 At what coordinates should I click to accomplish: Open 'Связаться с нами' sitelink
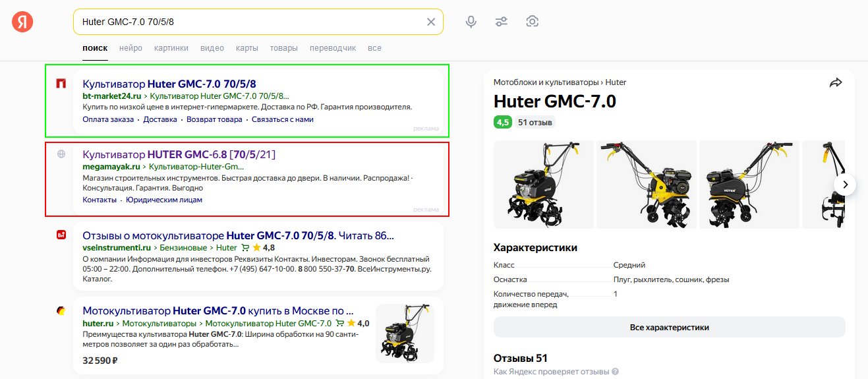pos(283,119)
